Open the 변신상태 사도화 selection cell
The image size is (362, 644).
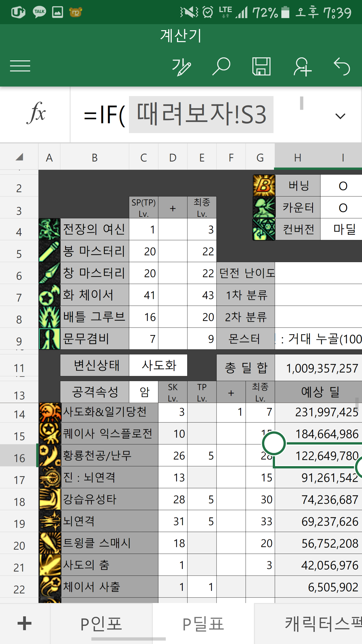[158, 365]
